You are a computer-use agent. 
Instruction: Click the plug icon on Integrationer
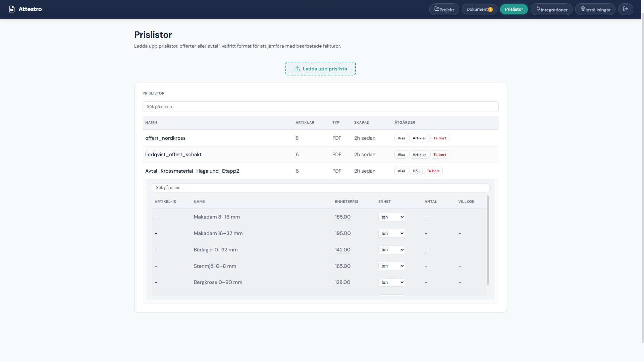[538, 9]
